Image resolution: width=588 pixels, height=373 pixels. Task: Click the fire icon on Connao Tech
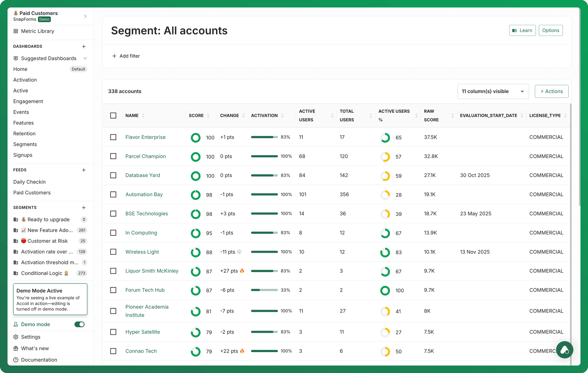click(242, 351)
